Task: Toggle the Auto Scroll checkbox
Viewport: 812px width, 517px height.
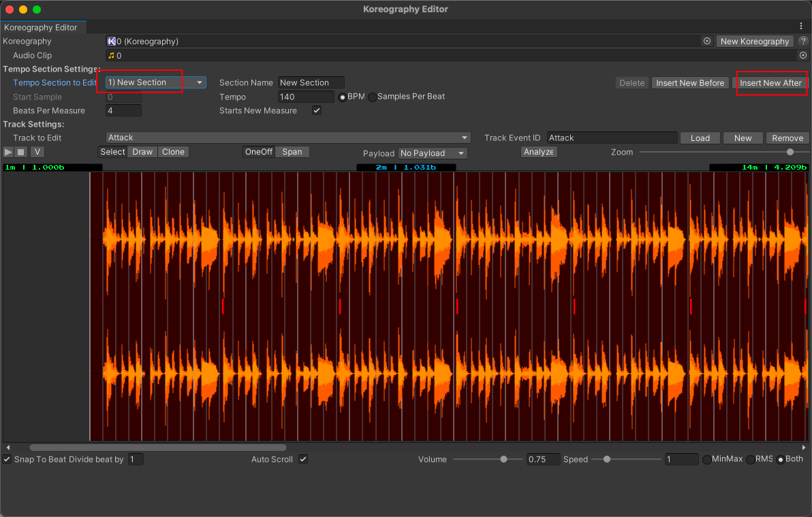Action: pyautogui.click(x=303, y=459)
